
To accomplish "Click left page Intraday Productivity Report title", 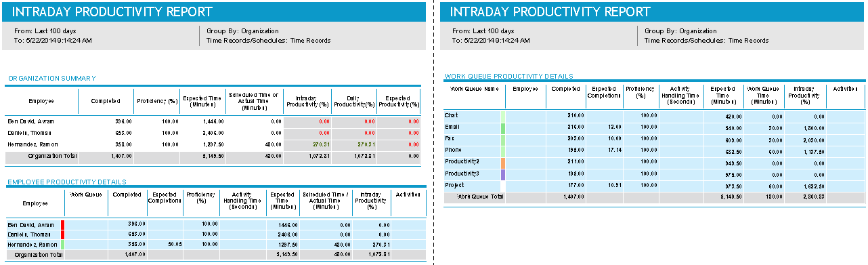I will 112,12.
